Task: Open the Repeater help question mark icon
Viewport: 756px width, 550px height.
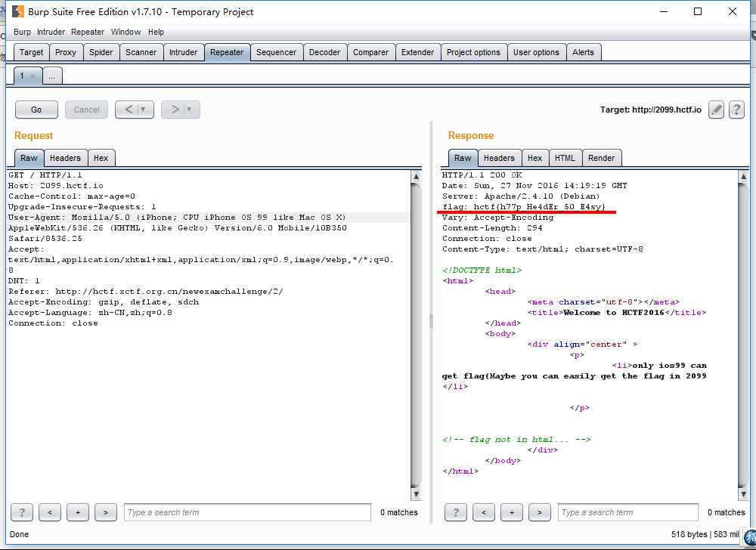Action: coord(736,110)
